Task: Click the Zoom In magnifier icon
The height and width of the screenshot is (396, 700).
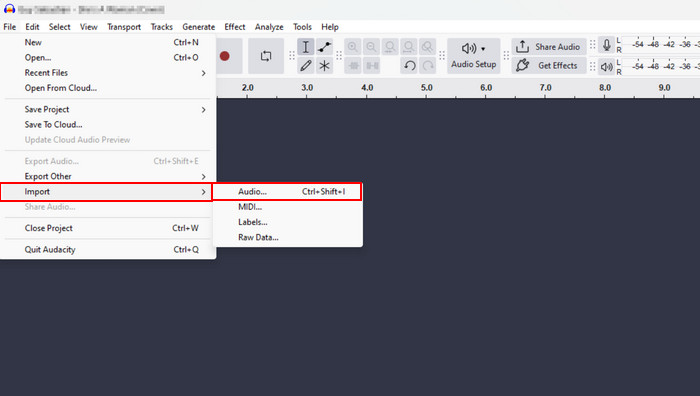Action: point(353,47)
